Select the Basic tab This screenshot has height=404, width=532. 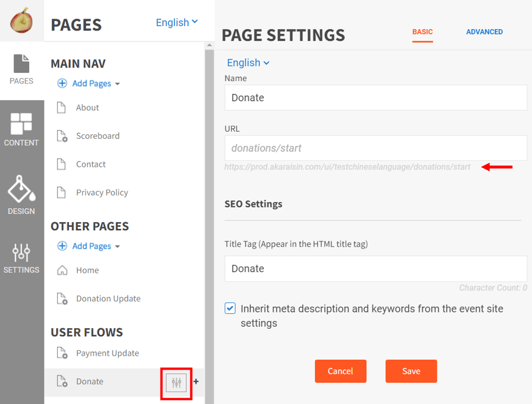pyautogui.click(x=422, y=32)
